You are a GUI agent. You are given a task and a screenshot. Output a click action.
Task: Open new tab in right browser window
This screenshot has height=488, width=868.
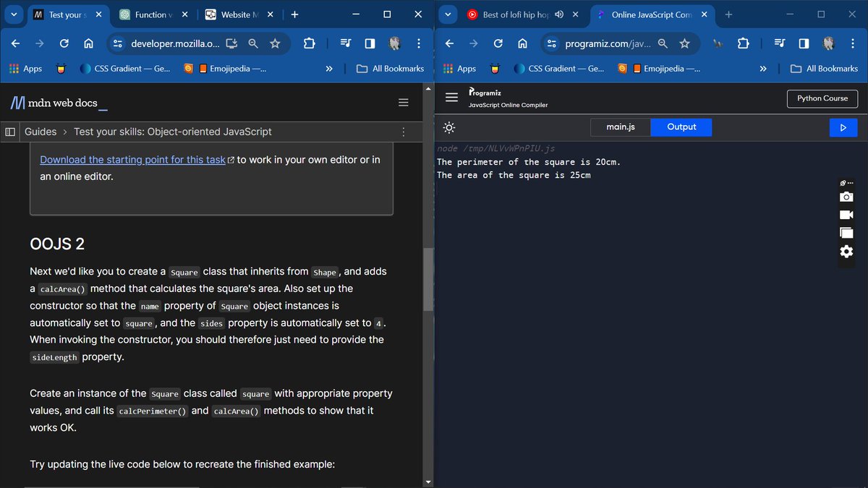(728, 14)
